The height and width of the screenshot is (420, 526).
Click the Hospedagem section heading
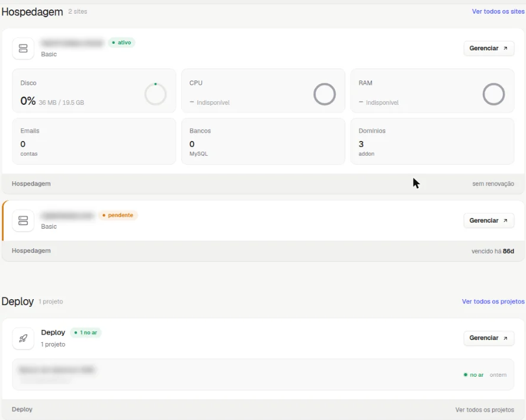32,12
